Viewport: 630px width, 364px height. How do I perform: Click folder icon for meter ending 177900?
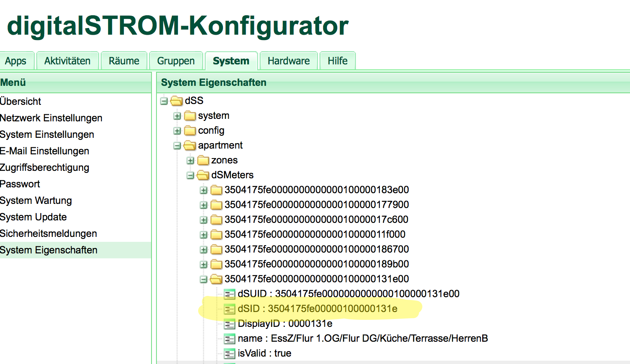pos(216,205)
